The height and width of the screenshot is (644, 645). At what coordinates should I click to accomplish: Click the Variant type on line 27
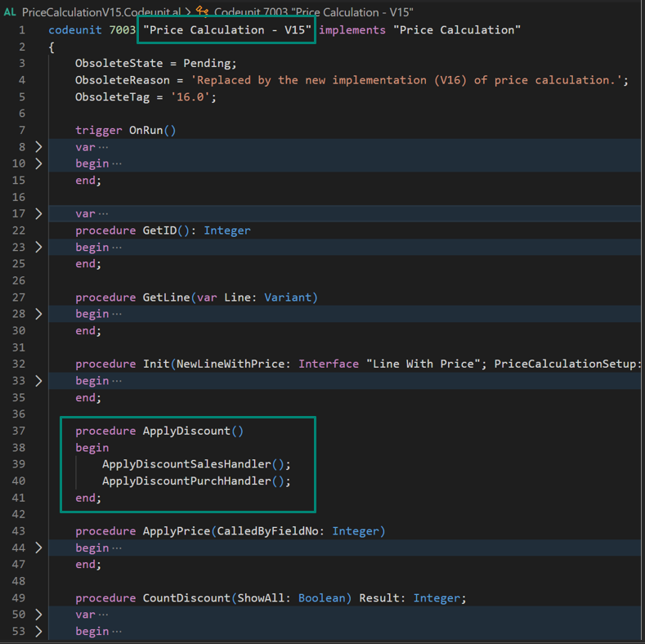[x=288, y=297]
